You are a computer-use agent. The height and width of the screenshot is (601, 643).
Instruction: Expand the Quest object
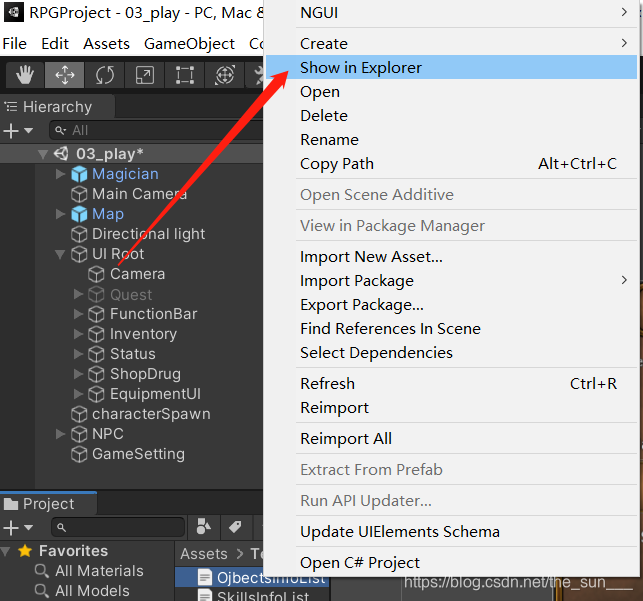point(78,294)
